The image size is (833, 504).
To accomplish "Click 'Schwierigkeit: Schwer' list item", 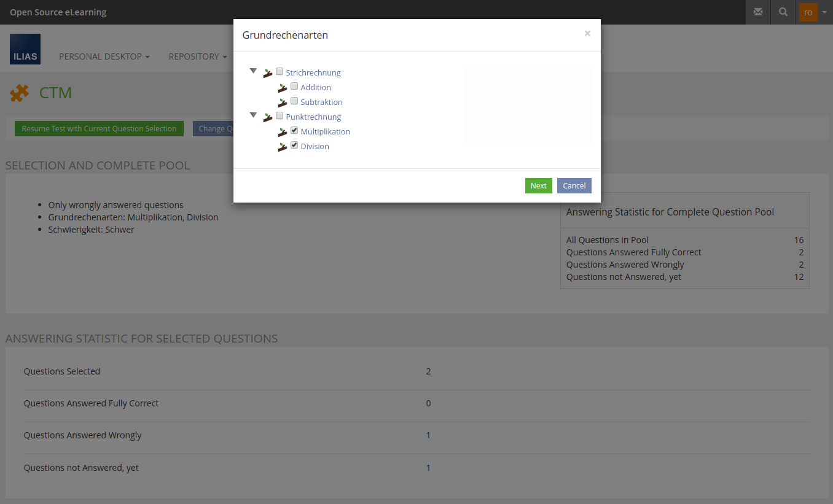I will click(92, 230).
